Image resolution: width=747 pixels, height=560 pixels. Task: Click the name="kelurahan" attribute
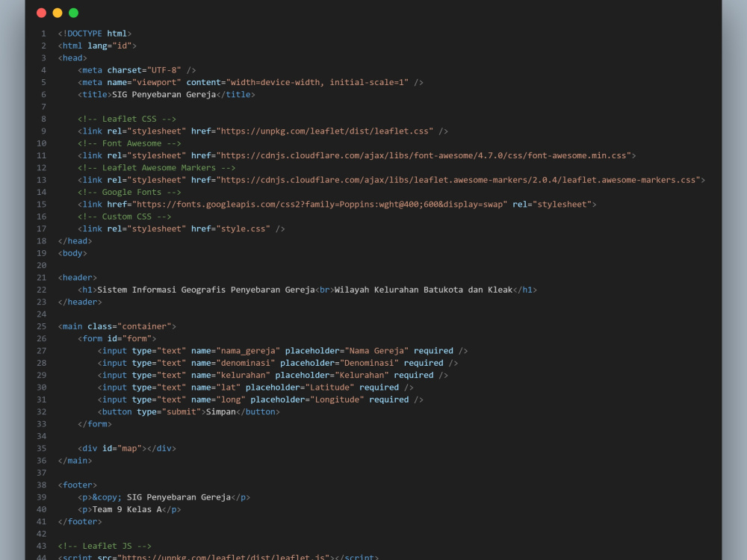(231, 376)
